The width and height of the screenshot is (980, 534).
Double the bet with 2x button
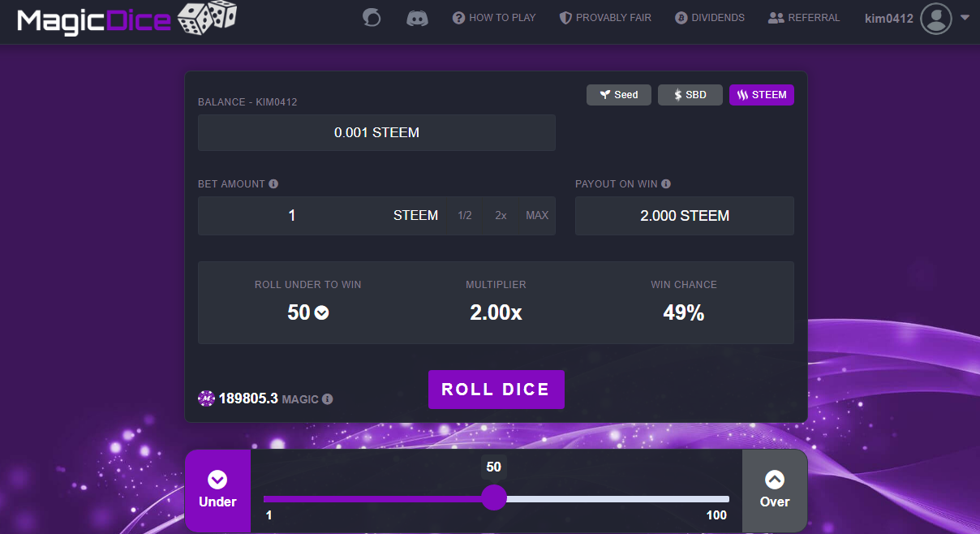pos(501,216)
